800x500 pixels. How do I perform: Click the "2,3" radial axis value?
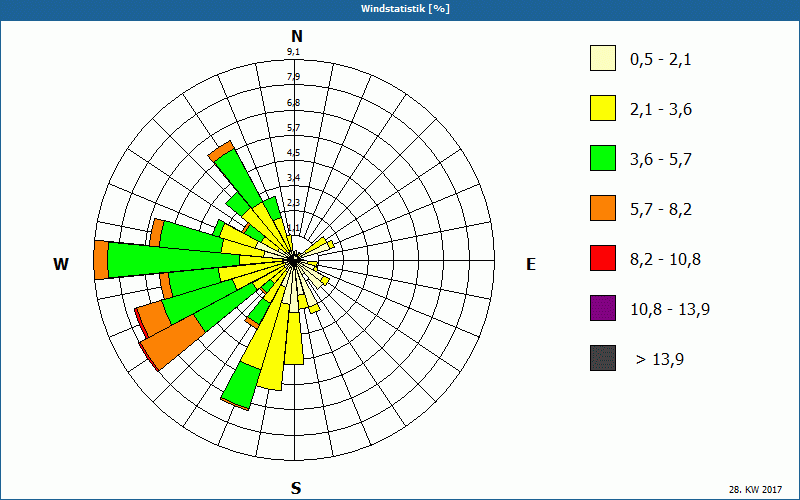tap(293, 203)
